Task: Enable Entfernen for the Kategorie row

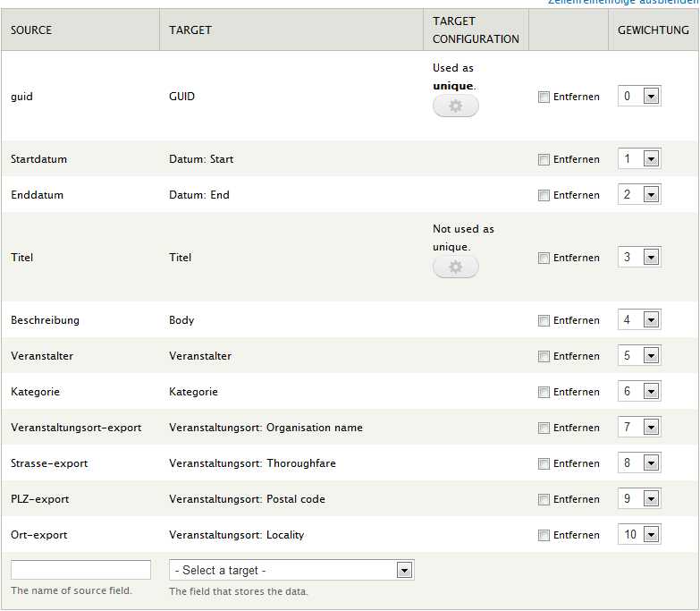Action: click(x=544, y=393)
